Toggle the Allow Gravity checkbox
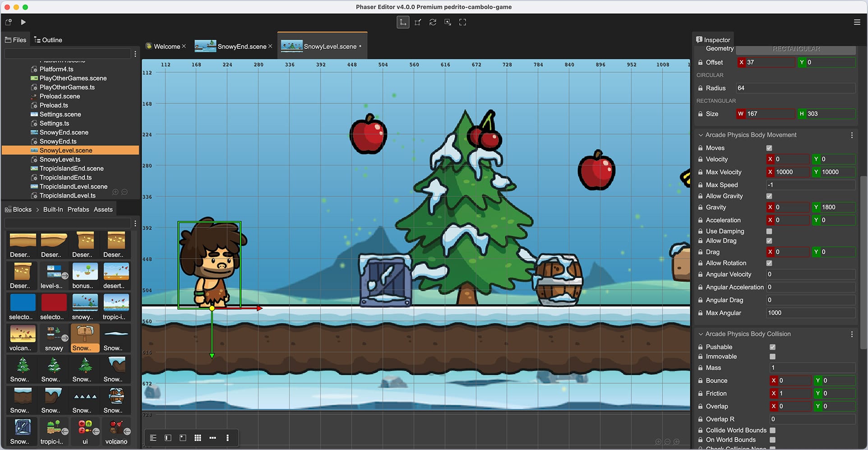This screenshot has height=450, width=868. (x=769, y=196)
